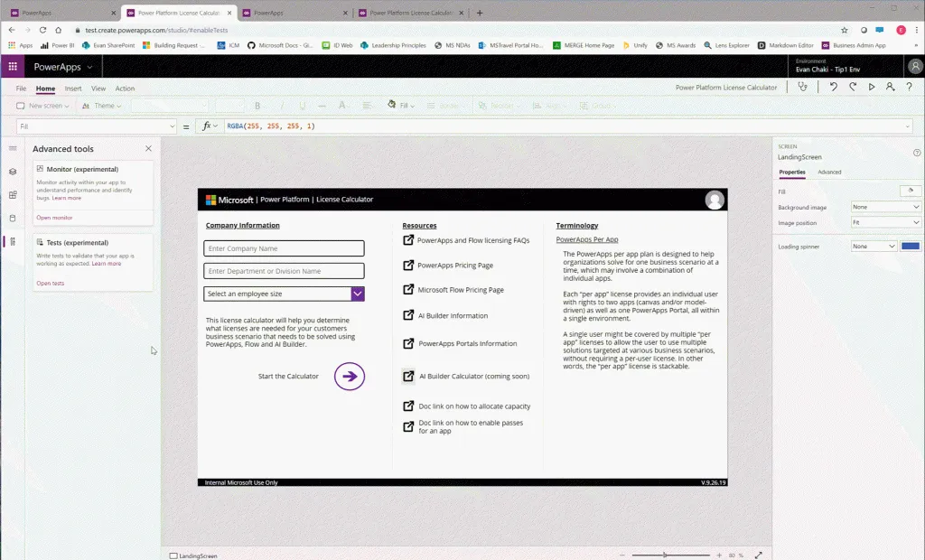Select the Properties tab
Image resolution: width=925 pixels, height=560 pixels.
pos(791,173)
